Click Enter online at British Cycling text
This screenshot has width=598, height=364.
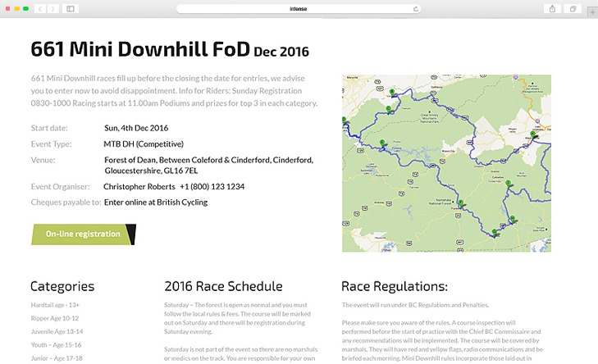tap(156, 202)
